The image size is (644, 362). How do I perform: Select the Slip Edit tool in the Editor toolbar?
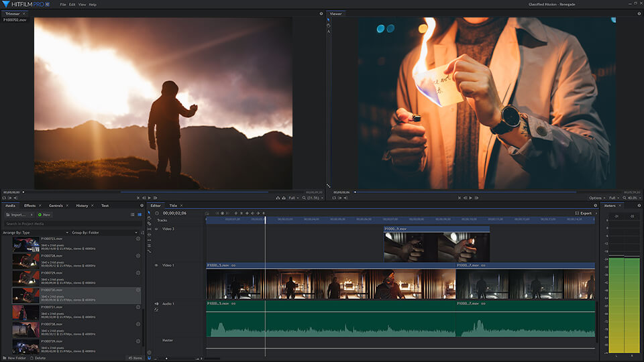coord(149,229)
